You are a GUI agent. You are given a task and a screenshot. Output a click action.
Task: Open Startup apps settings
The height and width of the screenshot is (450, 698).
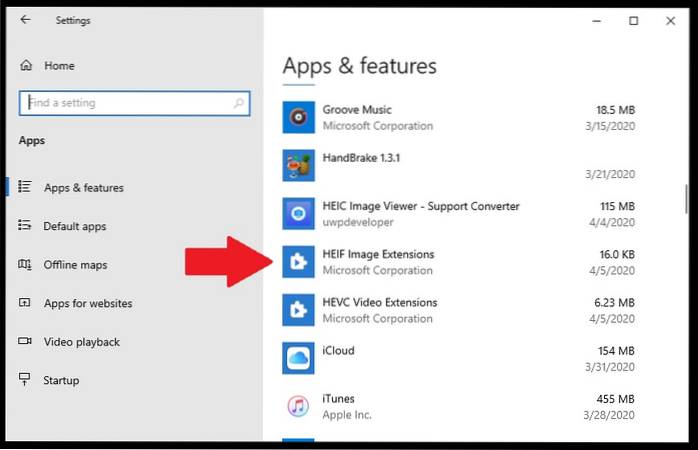(61, 380)
